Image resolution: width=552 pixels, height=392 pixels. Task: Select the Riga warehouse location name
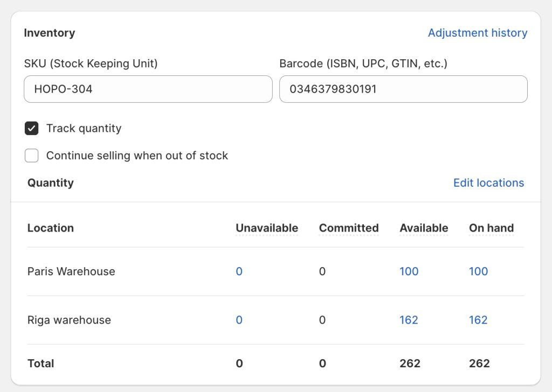point(69,320)
